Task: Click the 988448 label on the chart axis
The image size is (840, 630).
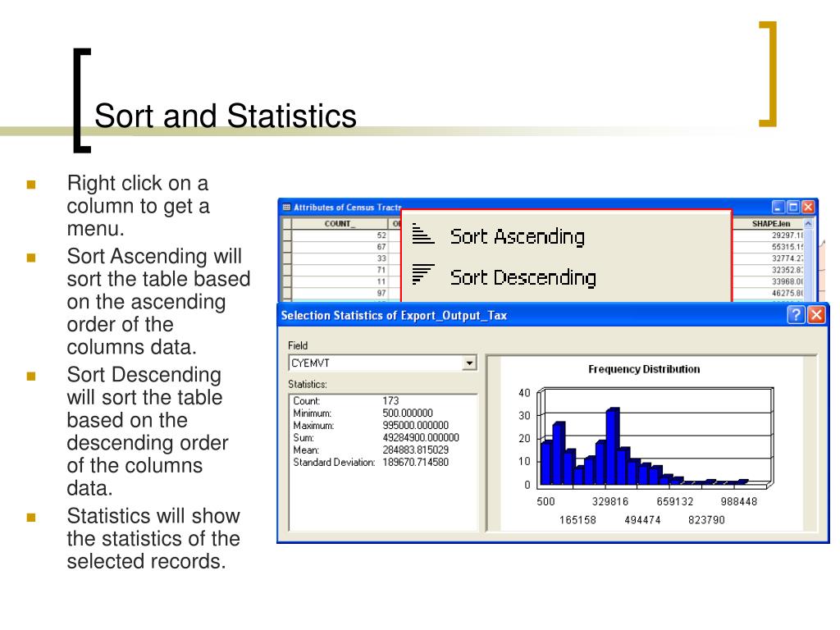Action: tap(739, 501)
